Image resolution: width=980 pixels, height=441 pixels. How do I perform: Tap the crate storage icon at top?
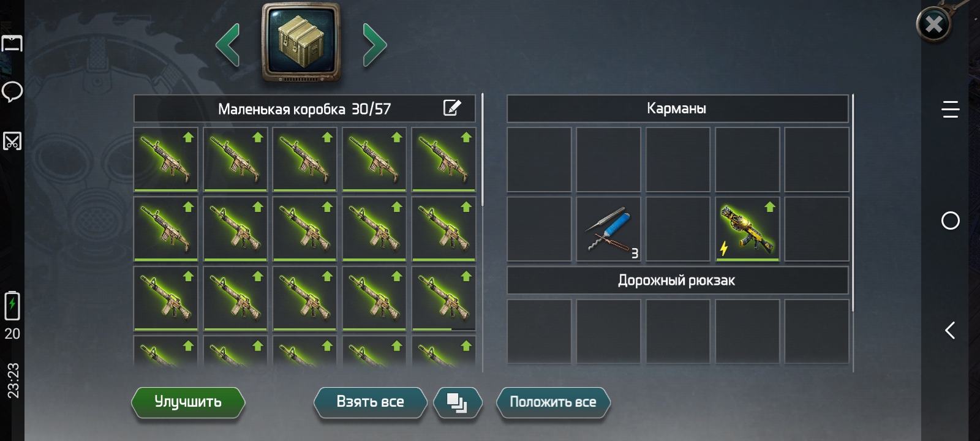(301, 42)
